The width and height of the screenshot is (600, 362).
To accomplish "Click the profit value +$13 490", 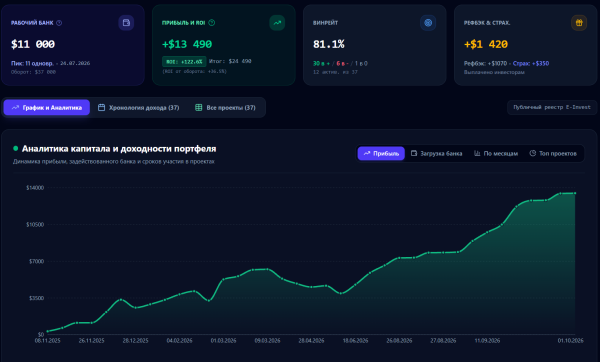I will pyautogui.click(x=187, y=44).
